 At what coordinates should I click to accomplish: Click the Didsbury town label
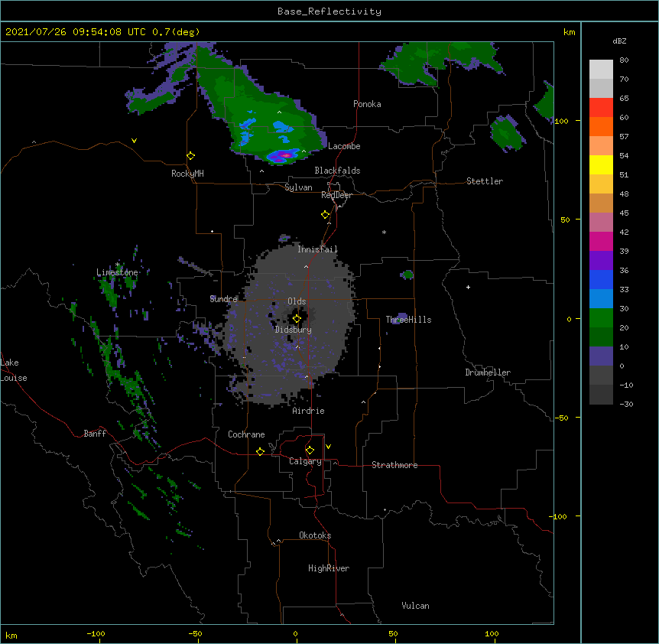point(294,330)
